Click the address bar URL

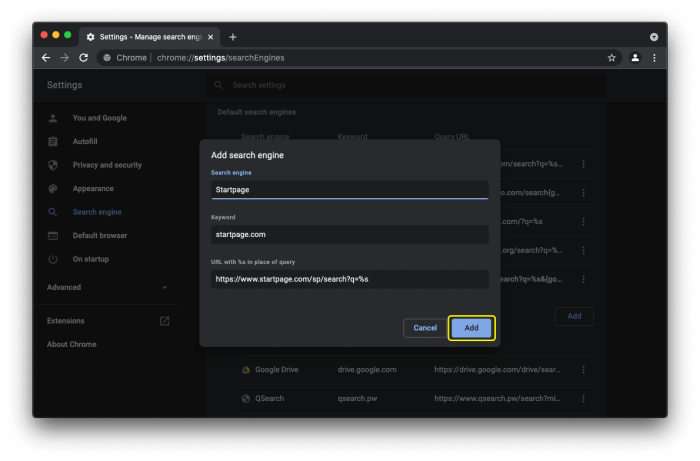point(221,58)
